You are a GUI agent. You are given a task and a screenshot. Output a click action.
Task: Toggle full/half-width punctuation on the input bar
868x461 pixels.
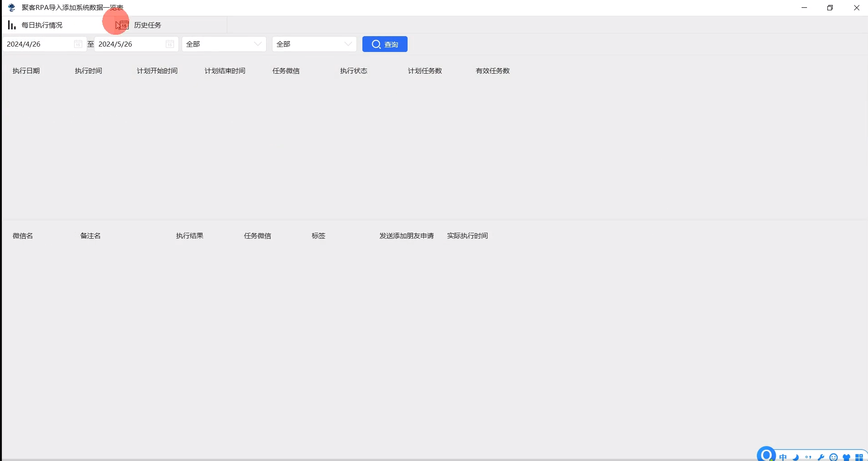(808, 457)
